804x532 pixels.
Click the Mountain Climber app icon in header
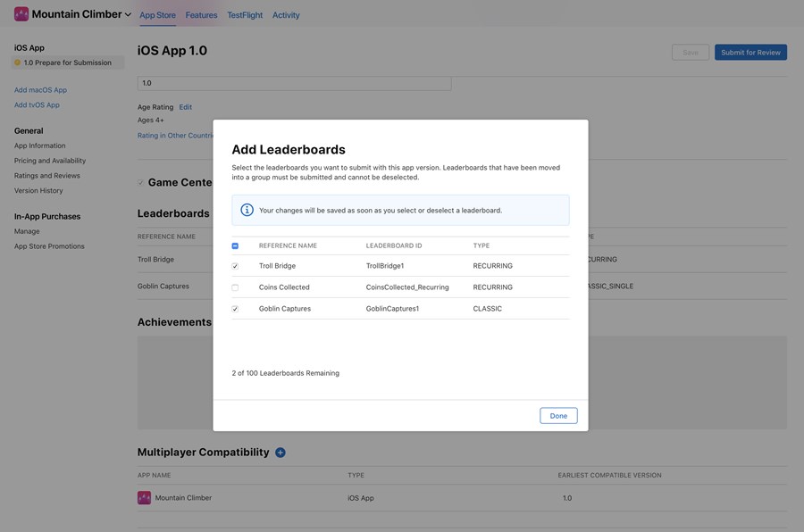pos(21,14)
